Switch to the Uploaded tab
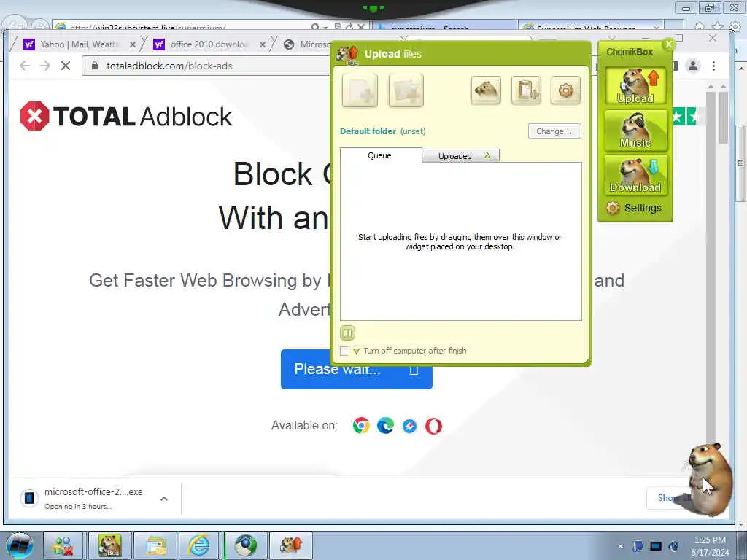The height and width of the screenshot is (560, 747). (461, 156)
